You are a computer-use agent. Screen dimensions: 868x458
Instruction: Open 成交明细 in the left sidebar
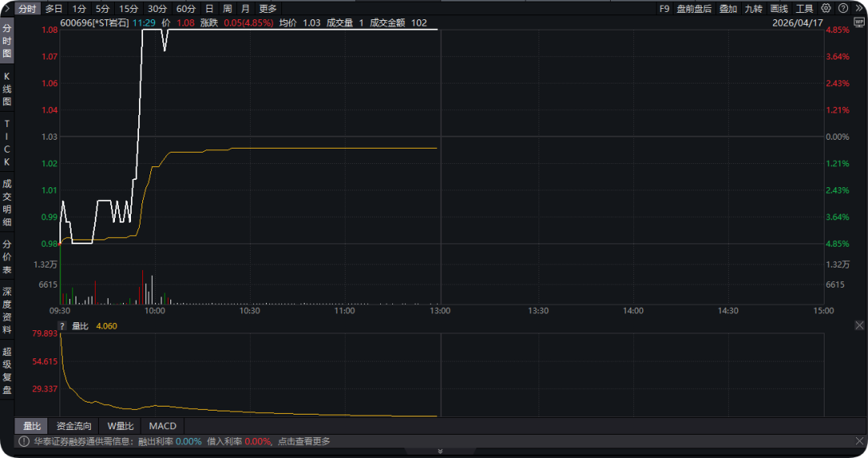[x=6, y=203]
